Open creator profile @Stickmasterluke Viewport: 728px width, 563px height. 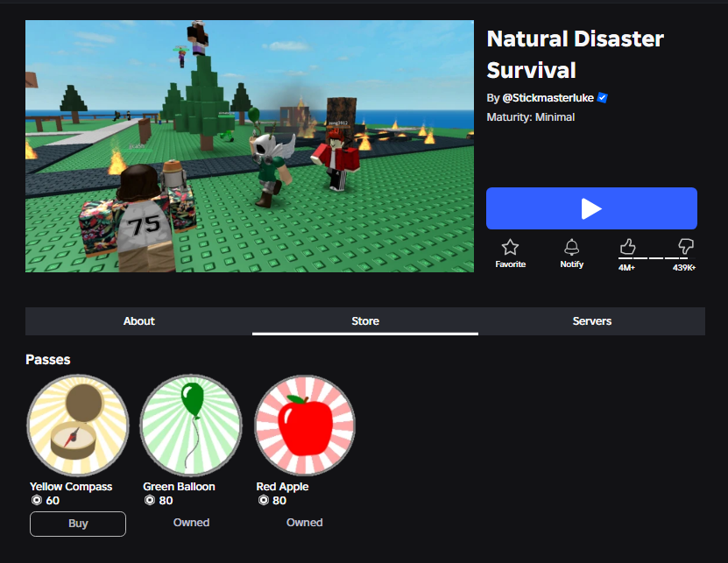[x=548, y=98]
